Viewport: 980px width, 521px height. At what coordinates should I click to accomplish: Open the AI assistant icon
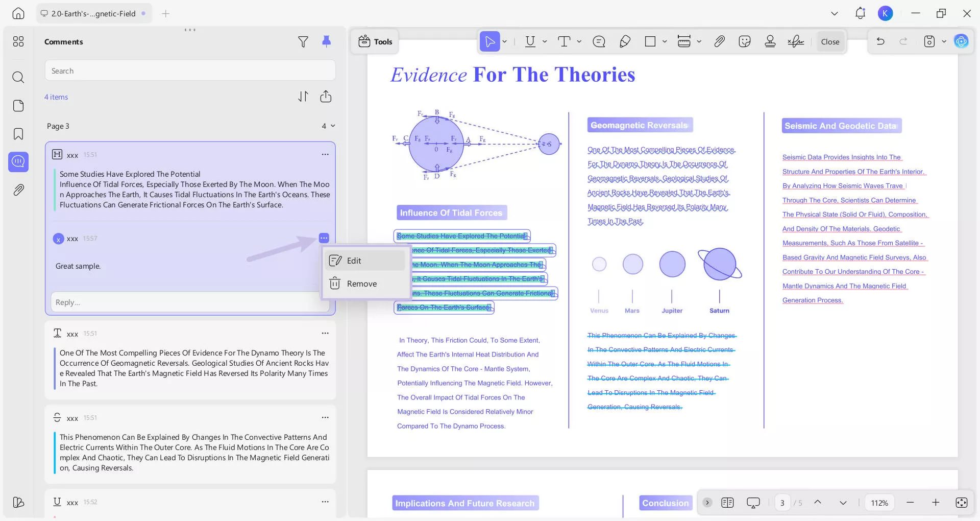coord(961,41)
